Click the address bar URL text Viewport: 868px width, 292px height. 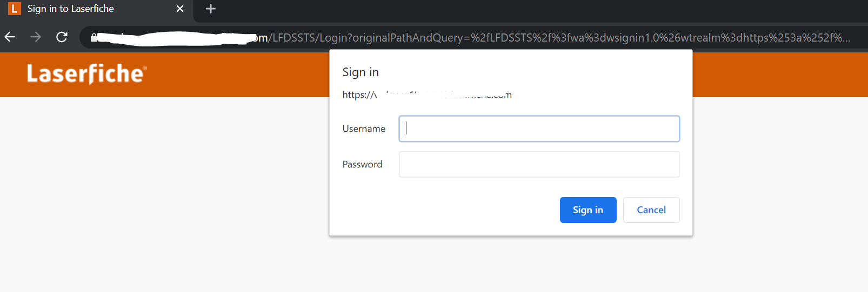pos(470,37)
